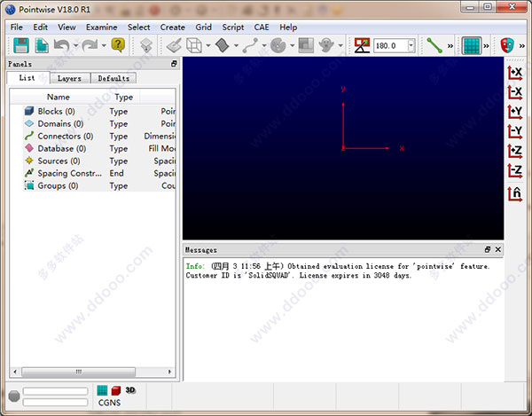Click the Save As document icon
Image resolution: width=532 pixels, height=416 pixels.
(42, 45)
